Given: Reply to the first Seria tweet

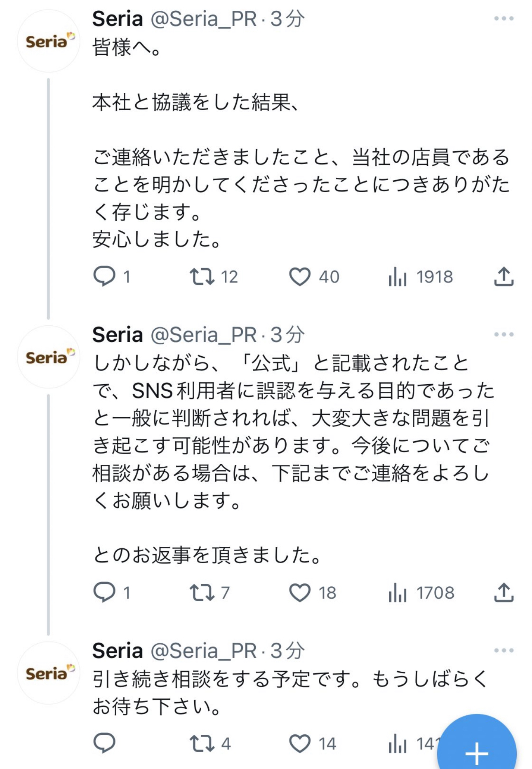Looking at the screenshot, I should pos(104,276).
